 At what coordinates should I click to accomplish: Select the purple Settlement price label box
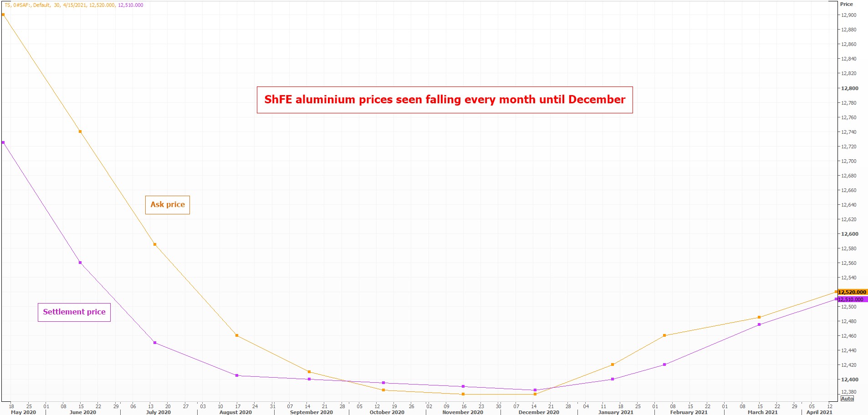pyautogui.click(x=74, y=312)
